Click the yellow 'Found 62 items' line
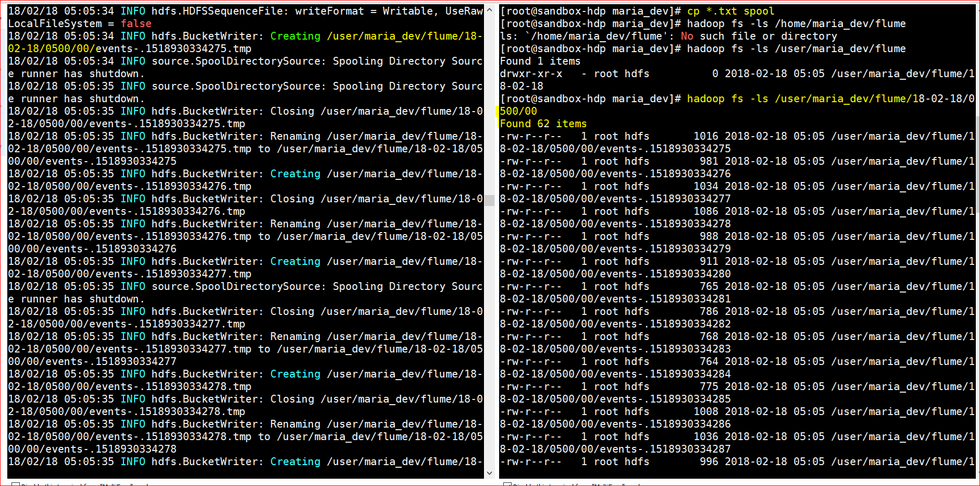Screen dimensions: 980x486 pyautogui.click(x=543, y=124)
